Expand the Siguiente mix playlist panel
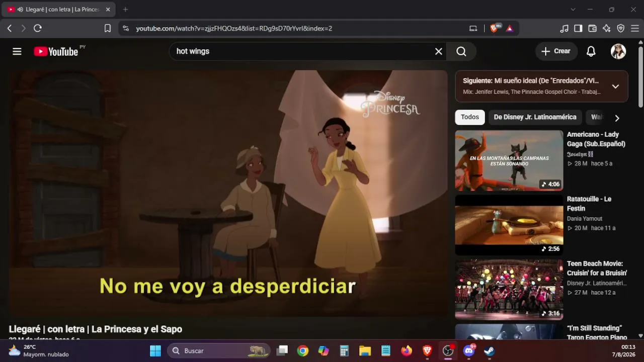Image resolution: width=644 pixels, height=362 pixels. click(615, 86)
